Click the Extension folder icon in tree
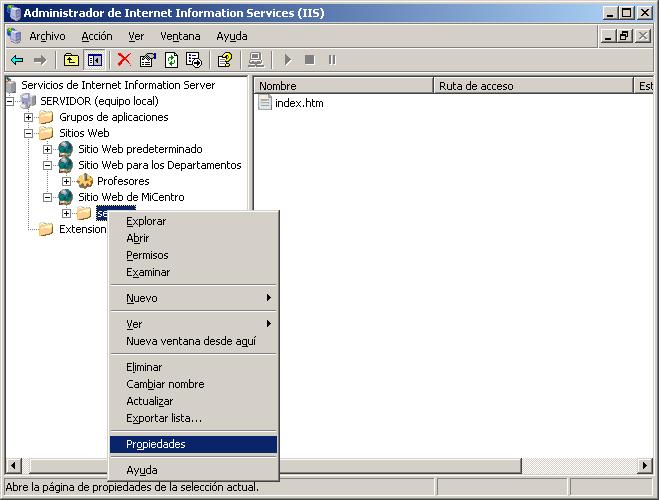 [46, 229]
